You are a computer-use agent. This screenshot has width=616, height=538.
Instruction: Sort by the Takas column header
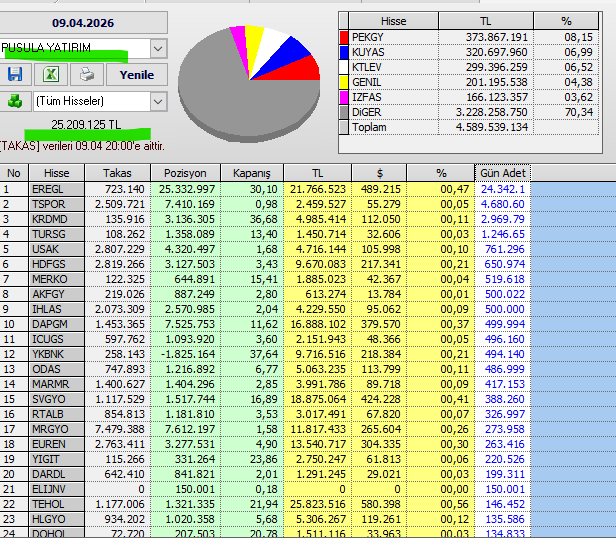[117, 173]
